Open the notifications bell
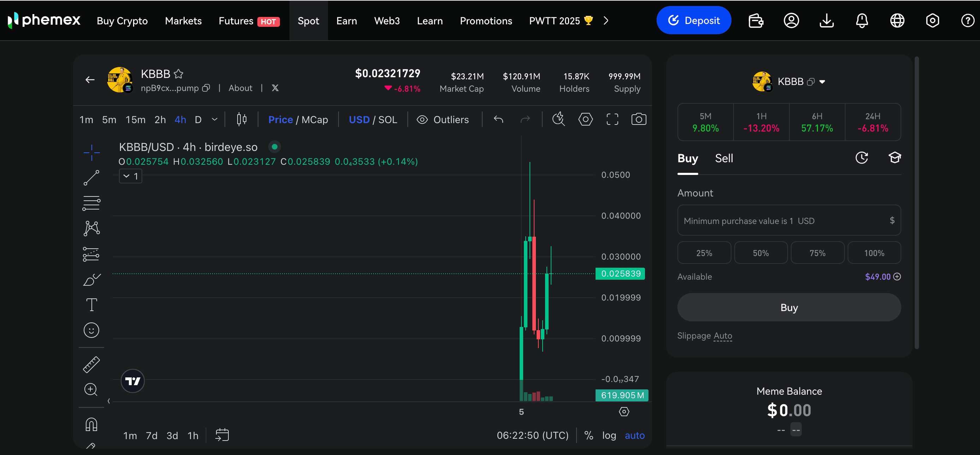The height and width of the screenshot is (455, 980). tap(862, 20)
